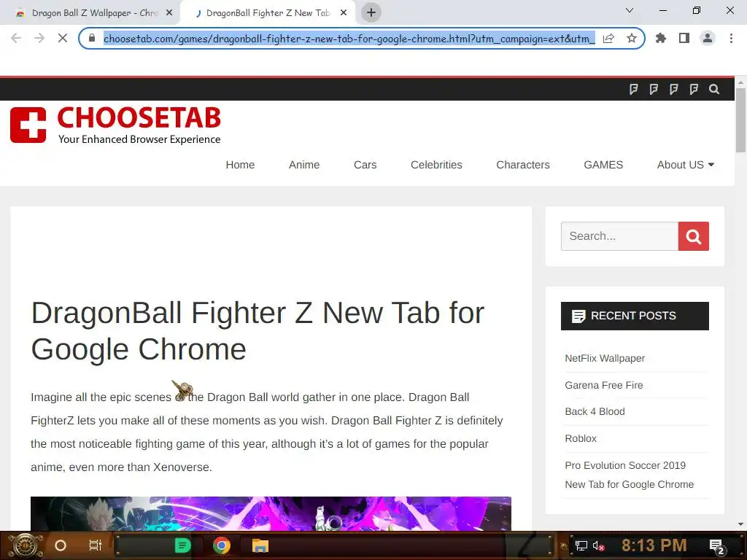Select the address bar URL
Image resolution: width=747 pixels, height=560 pixels.
(349, 39)
